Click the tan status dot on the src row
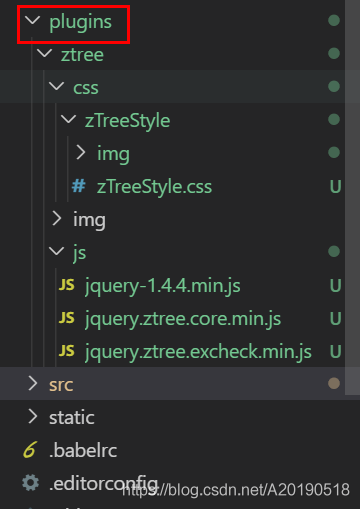This screenshot has width=360, height=509. (334, 383)
